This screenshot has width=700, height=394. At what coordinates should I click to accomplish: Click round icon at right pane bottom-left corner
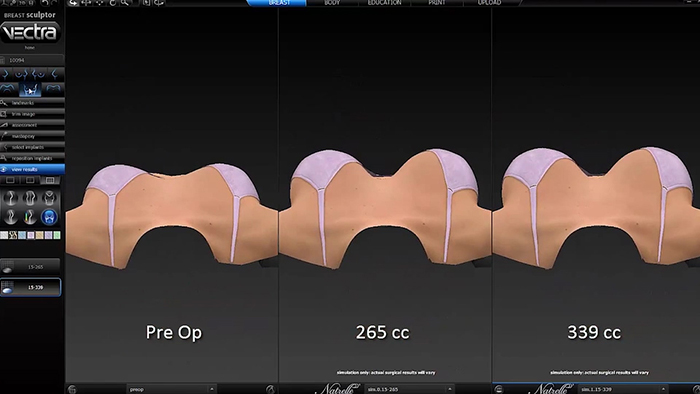[x=499, y=389]
